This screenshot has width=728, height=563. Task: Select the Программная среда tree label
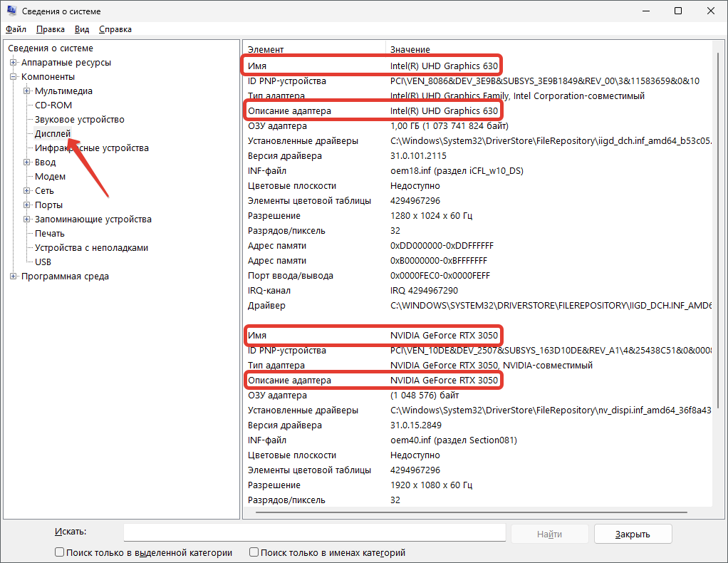[x=65, y=277]
